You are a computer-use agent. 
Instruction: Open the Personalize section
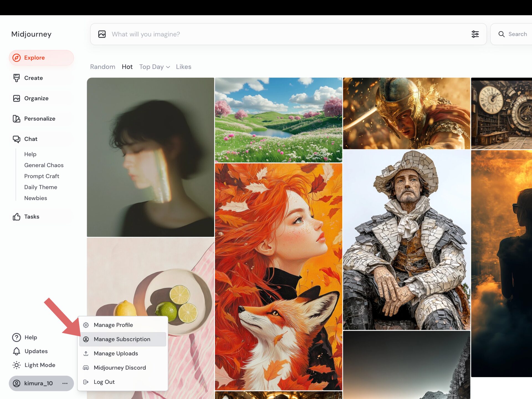[39, 119]
